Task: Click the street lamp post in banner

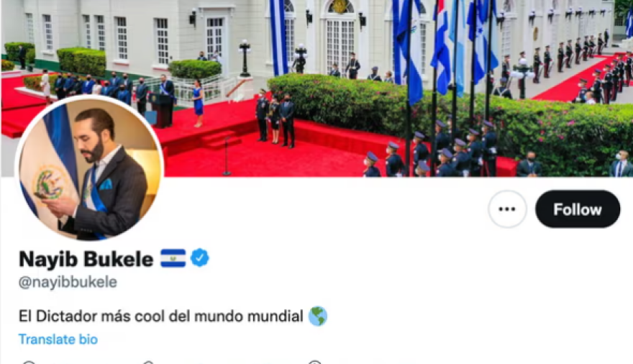Action: (x=245, y=58)
